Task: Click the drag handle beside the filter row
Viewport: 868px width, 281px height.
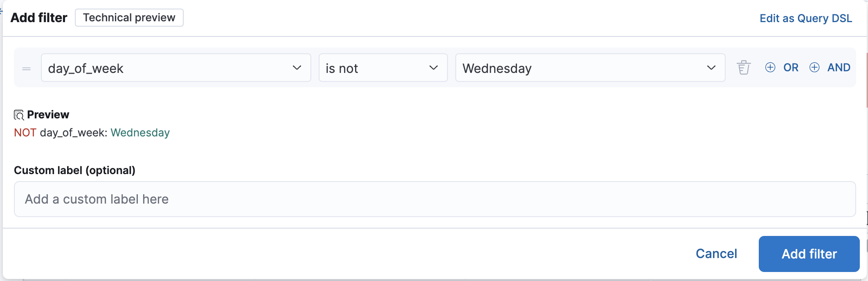Action: coord(27,68)
